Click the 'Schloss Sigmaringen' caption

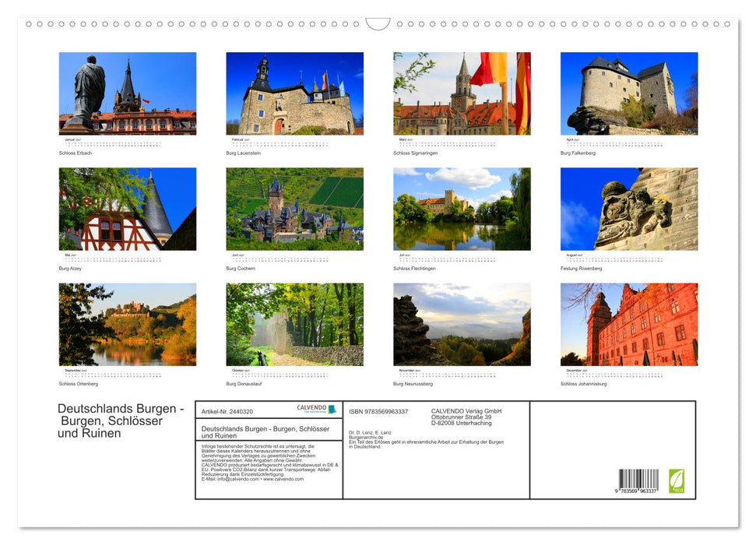(416, 153)
